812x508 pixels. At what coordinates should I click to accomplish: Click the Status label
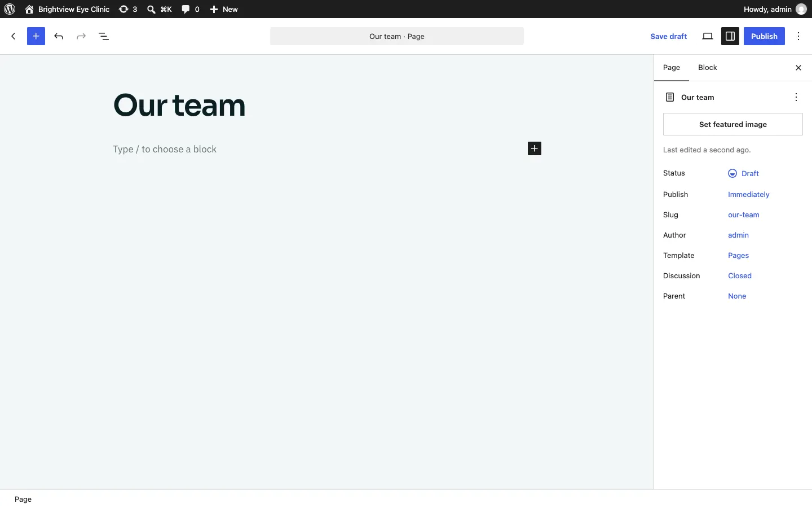pos(674,173)
